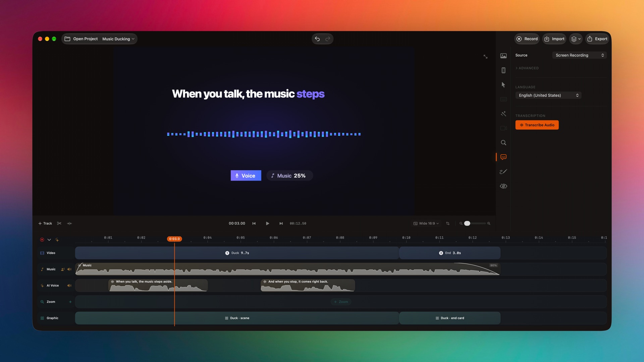Open the Wide 16:9 aspect ratio dropdown
Image resolution: width=644 pixels, height=362 pixels.
pos(426,223)
